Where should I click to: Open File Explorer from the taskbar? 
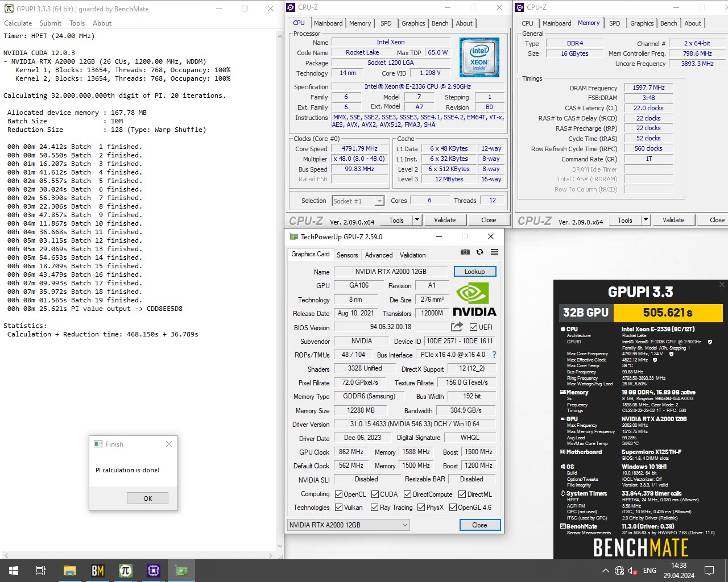pos(69,571)
